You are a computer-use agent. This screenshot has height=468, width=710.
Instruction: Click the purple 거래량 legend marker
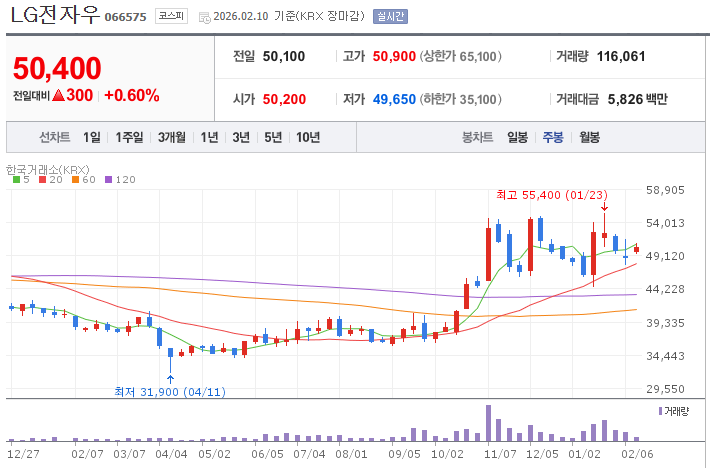pos(661,411)
